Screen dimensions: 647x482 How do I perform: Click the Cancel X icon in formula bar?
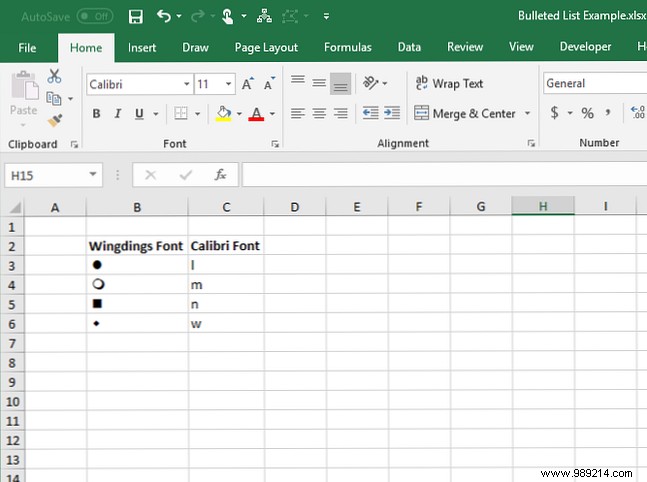pyautogui.click(x=151, y=175)
